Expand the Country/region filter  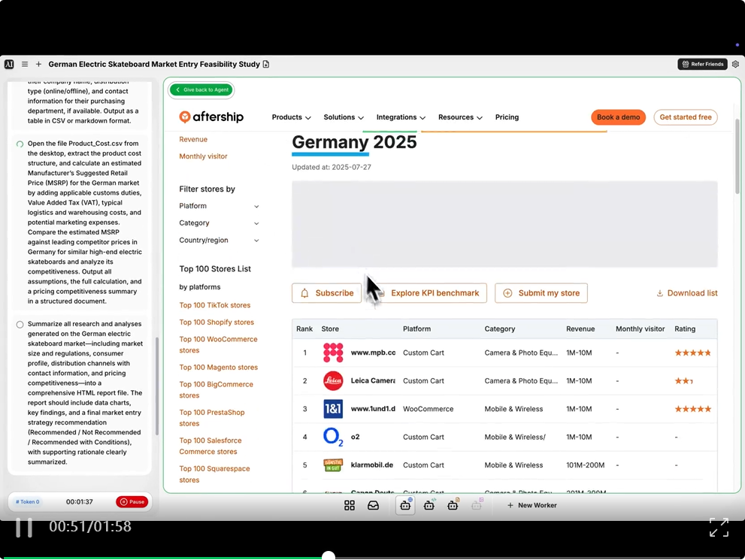pyautogui.click(x=219, y=241)
